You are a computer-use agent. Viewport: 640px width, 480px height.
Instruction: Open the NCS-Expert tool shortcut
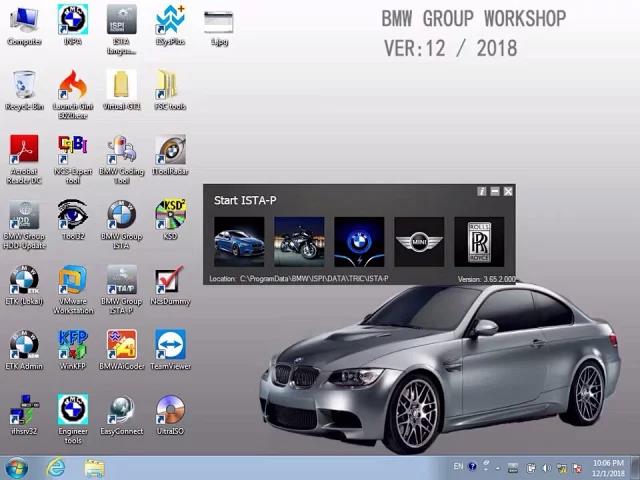(x=73, y=160)
